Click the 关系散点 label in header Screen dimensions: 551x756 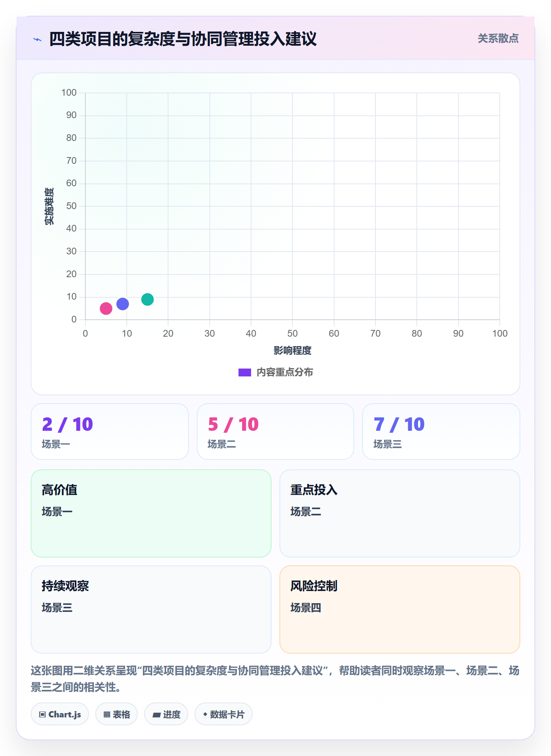click(498, 38)
